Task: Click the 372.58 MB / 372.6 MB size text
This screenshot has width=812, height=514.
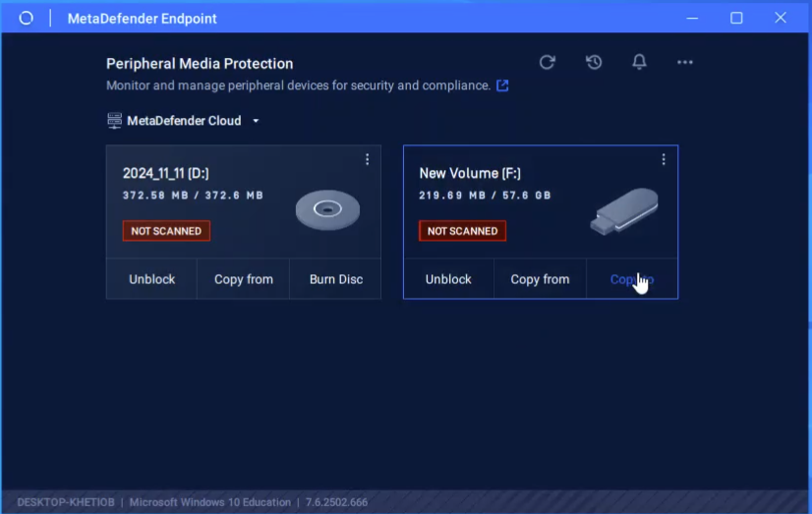Action: pyautogui.click(x=193, y=196)
